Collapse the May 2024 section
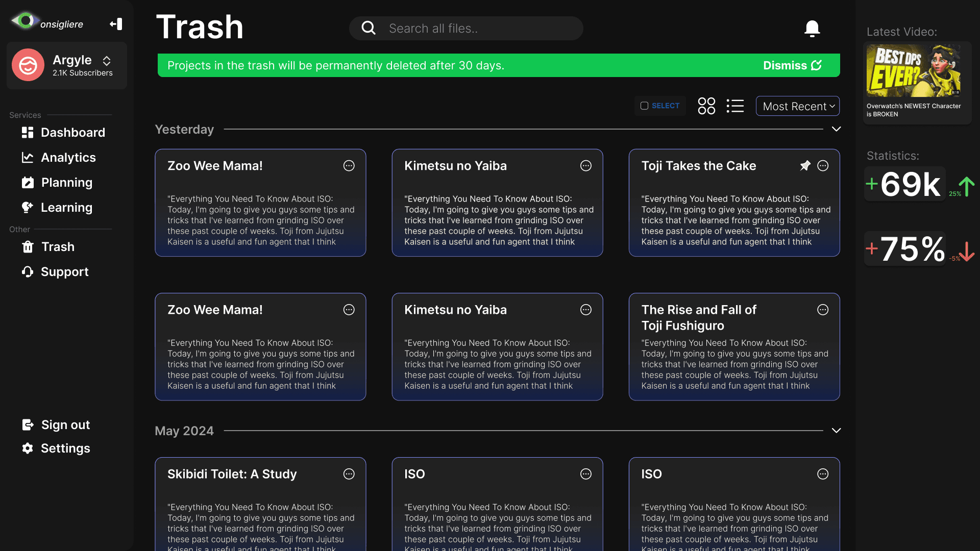Viewport: 980px width, 551px height. (836, 431)
